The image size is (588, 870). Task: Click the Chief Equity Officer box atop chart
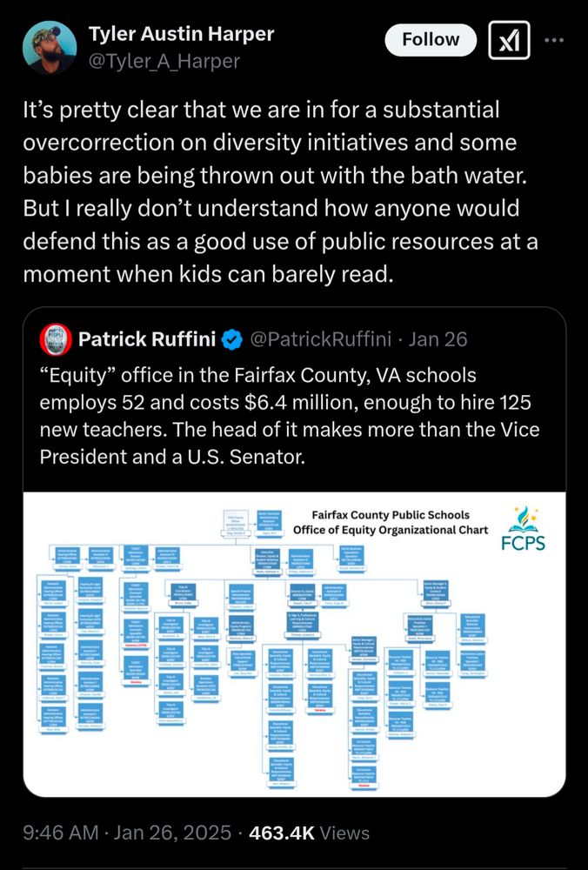tap(235, 524)
